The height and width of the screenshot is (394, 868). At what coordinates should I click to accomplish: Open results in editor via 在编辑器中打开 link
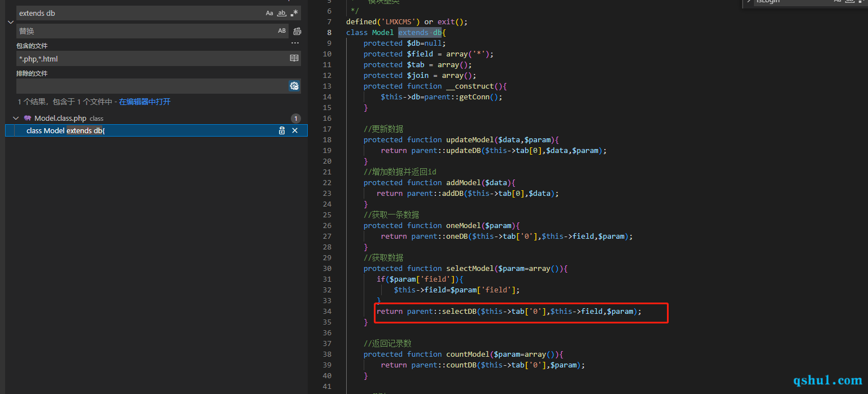tap(145, 102)
